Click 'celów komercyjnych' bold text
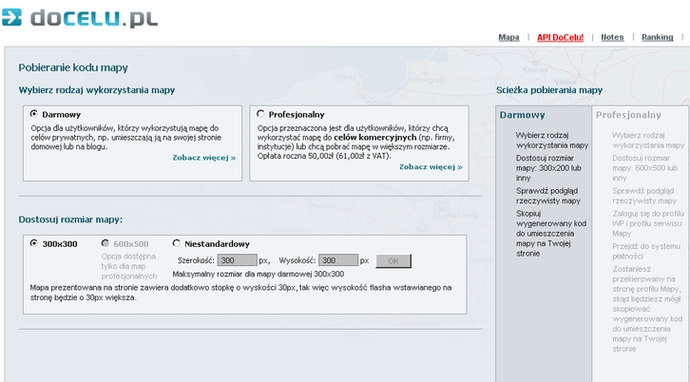Screen dimensions: 690x382 [x=375, y=137]
